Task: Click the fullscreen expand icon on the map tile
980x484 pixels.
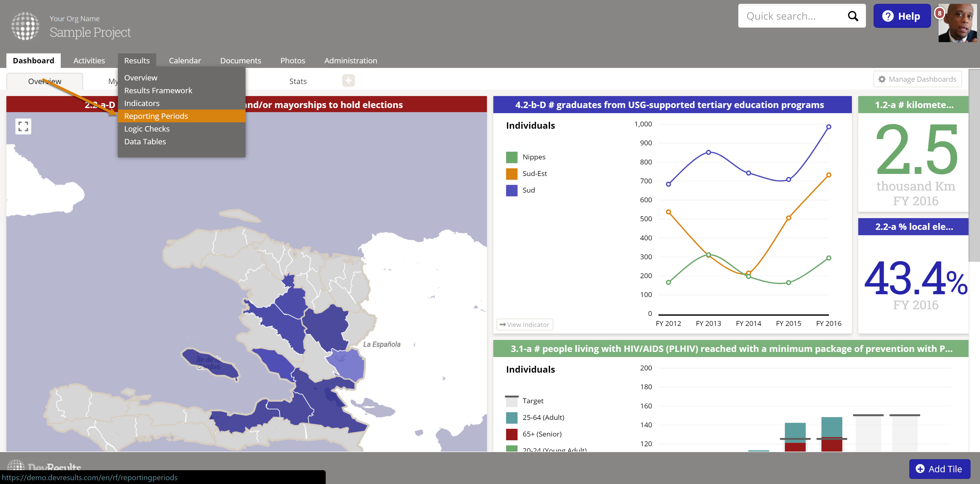Action: (23, 126)
